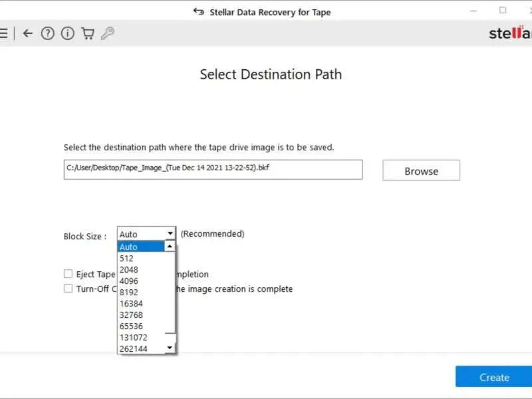Enable the Eject Tape checkbox
Screen dimensions: 532x399
pos(68,274)
